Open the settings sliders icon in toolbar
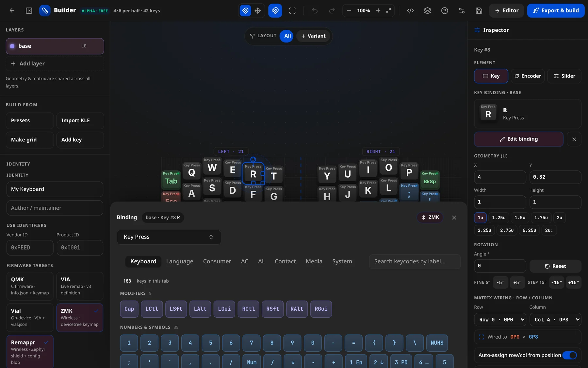Image resolution: width=588 pixels, height=368 pixels. point(462,10)
